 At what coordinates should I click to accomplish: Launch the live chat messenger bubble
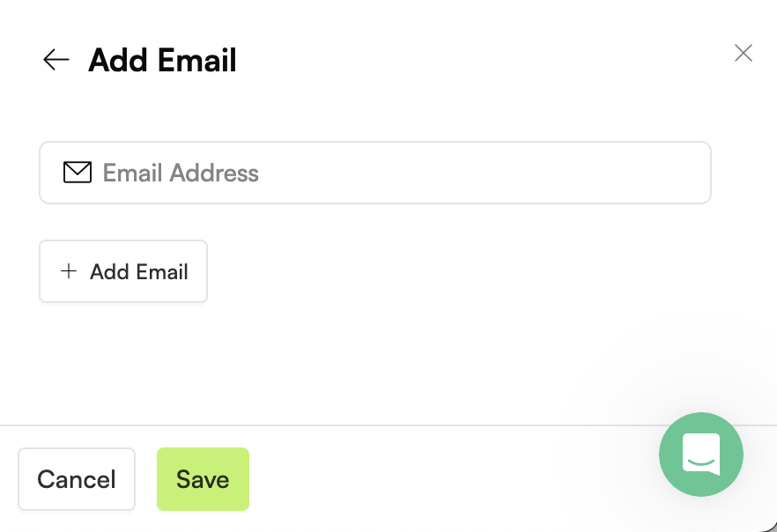coord(700,454)
